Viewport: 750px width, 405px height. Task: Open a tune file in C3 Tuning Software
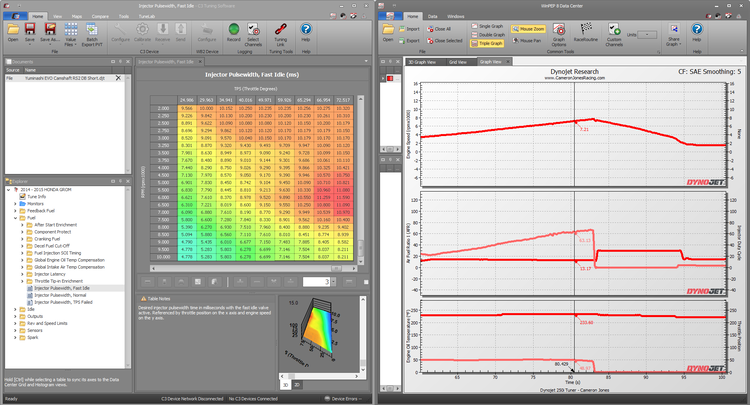tap(13, 33)
